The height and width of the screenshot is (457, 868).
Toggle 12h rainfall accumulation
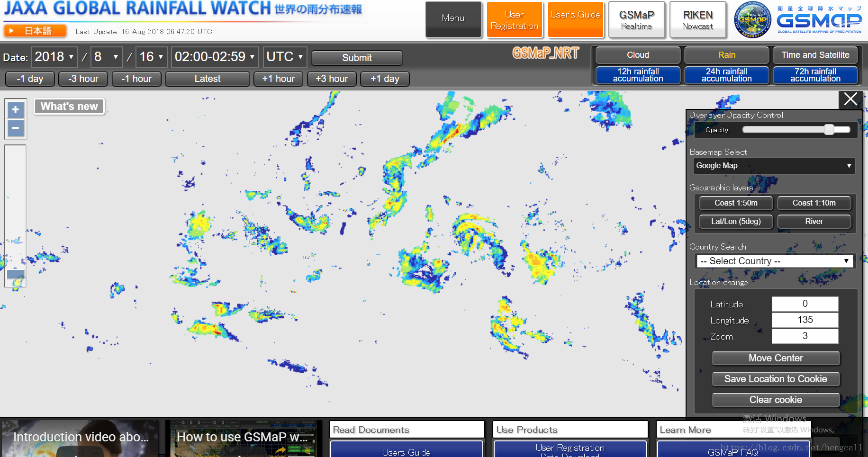(638, 75)
